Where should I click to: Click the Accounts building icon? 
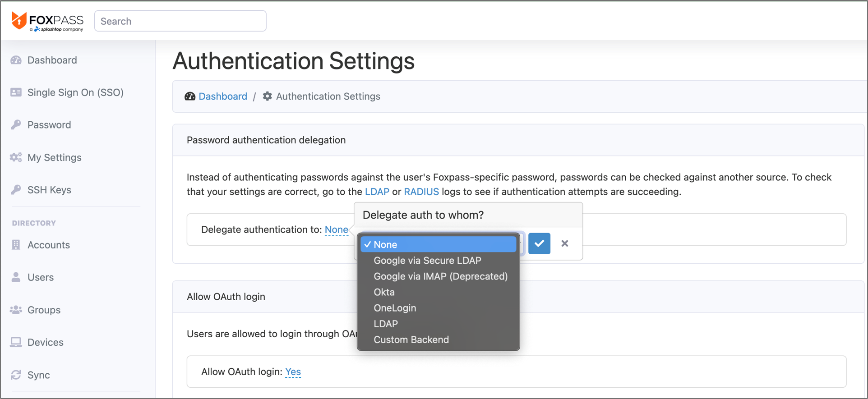point(16,245)
